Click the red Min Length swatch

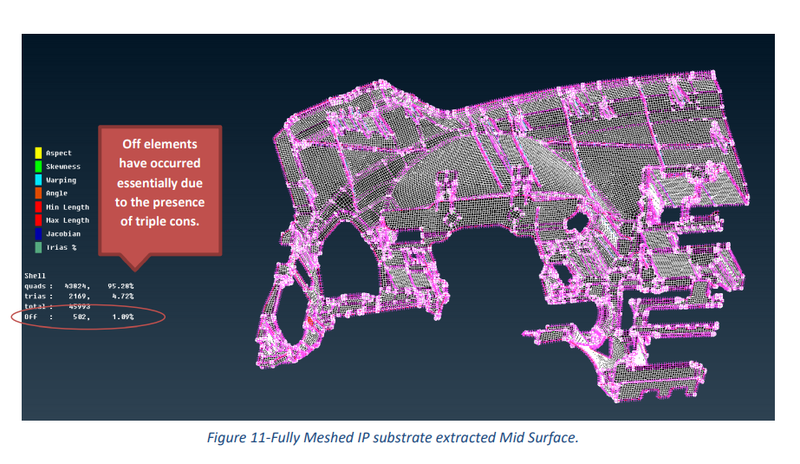[x=37, y=206]
